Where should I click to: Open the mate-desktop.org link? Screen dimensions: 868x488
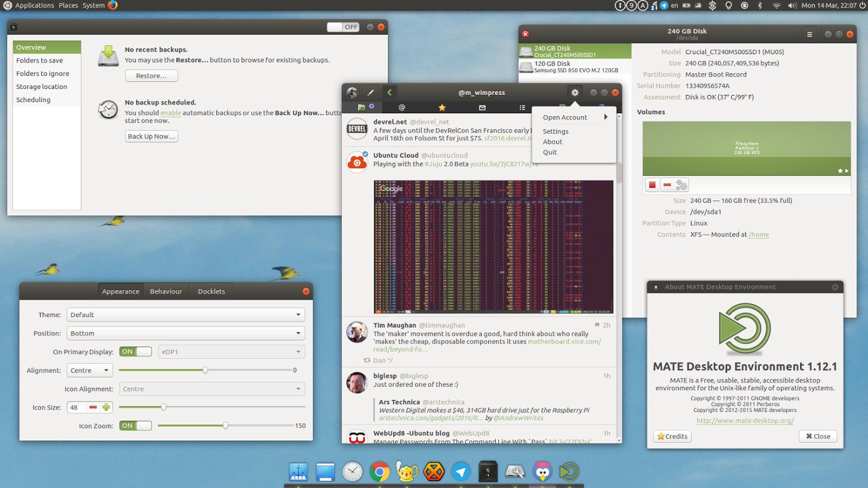[x=745, y=421]
